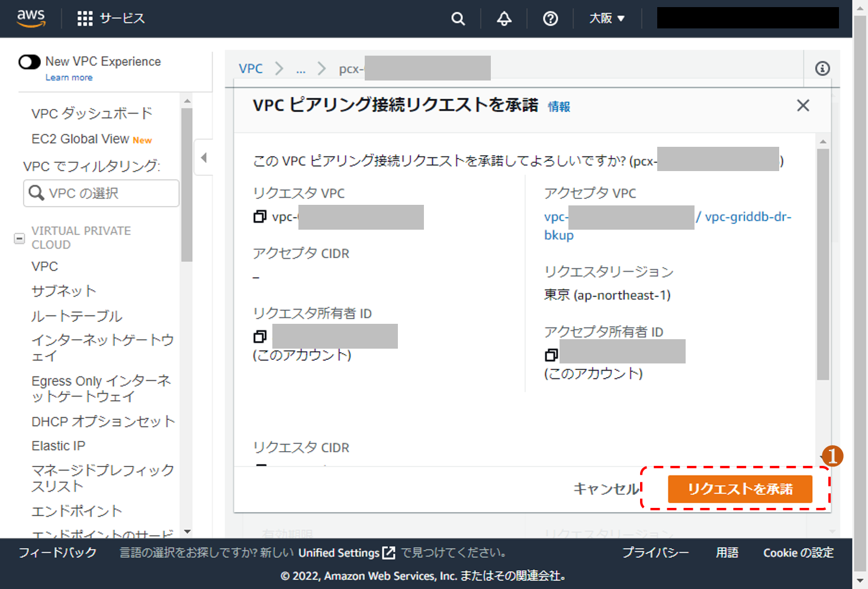The width and height of the screenshot is (868, 589).
Task: Select Elastic IP in the sidebar
Action: click(x=59, y=446)
